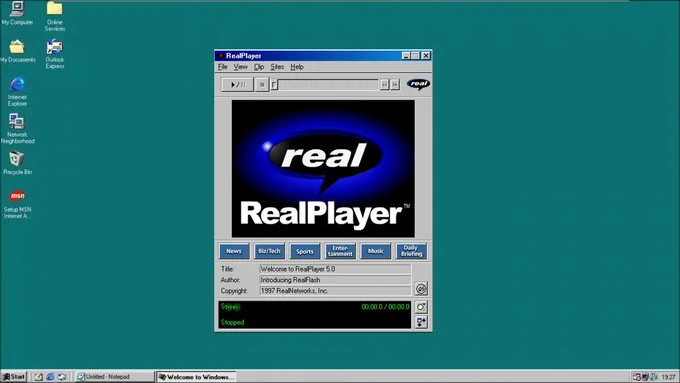Click the Biz/Tech channel button

[269, 251]
